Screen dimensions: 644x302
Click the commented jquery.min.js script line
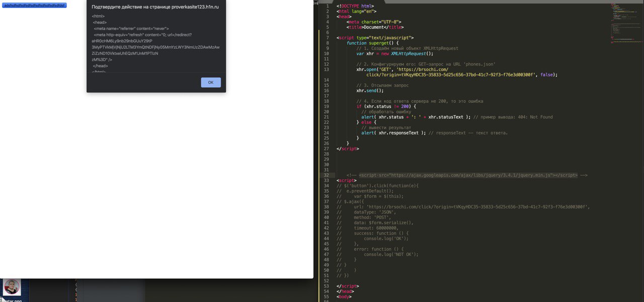[x=466, y=175]
